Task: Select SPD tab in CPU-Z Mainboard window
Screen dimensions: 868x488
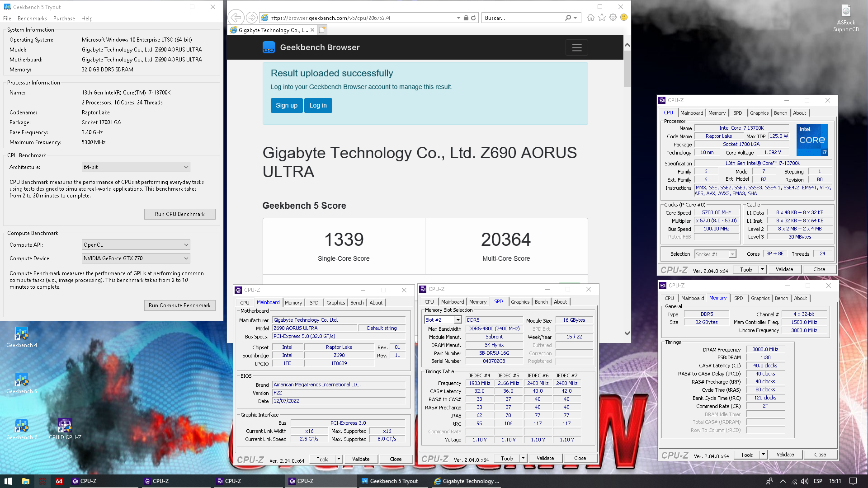Action: (x=314, y=303)
